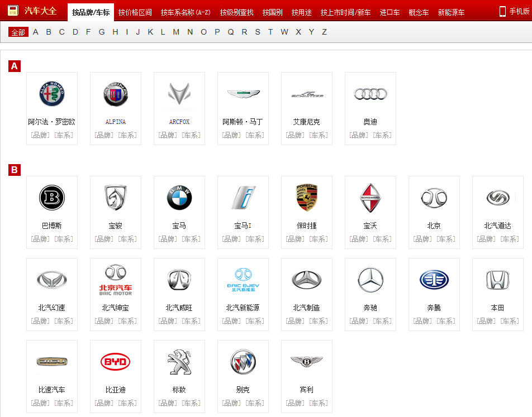
Task: Click [品牌] under 宝马
Action: coord(168,239)
